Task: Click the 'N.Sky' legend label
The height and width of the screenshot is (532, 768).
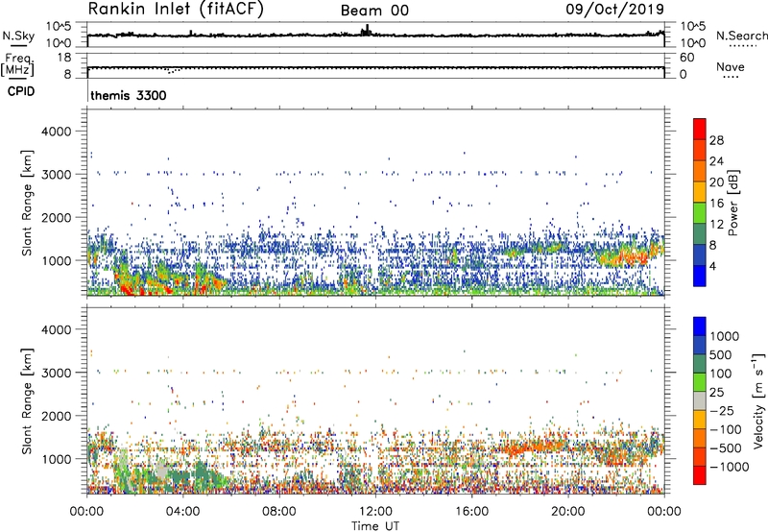Action: (x=18, y=36)
